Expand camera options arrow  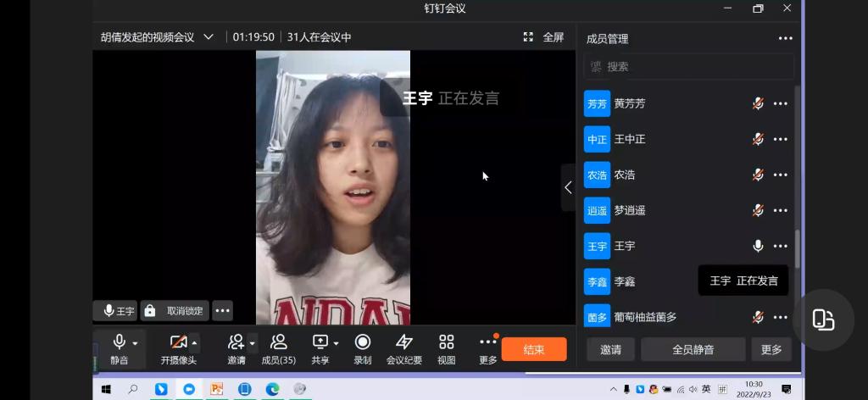194,342
